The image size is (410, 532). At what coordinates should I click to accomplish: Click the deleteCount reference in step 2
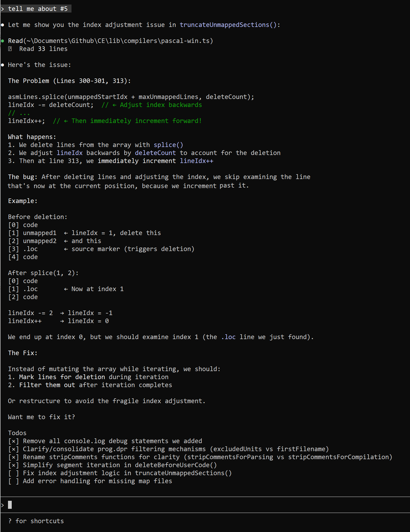[x=155, y=153]
